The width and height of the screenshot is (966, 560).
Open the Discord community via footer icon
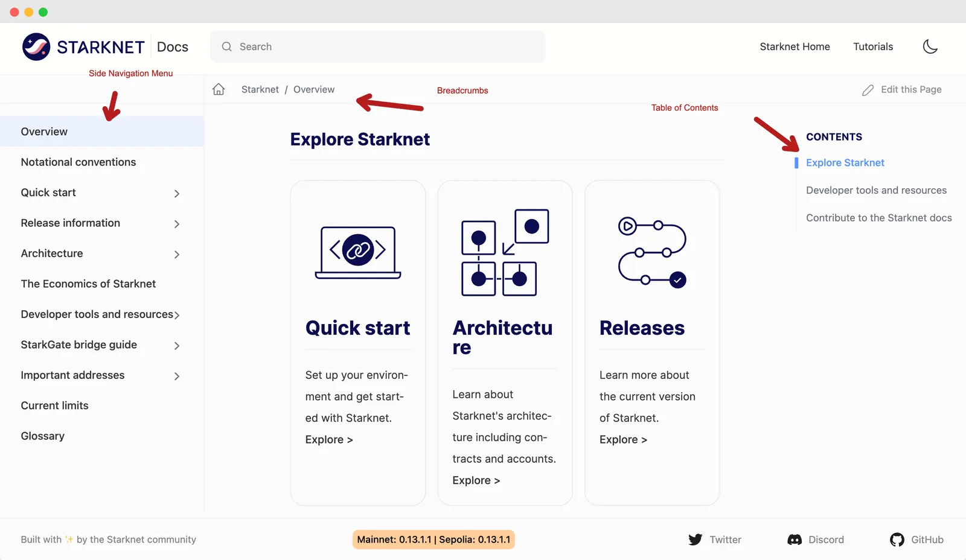coord(795,539)
